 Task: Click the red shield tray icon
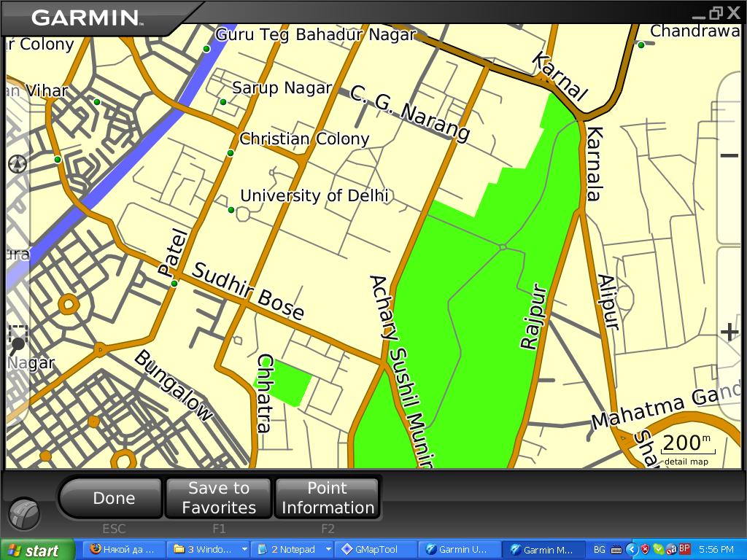click(x=645, y=550)
